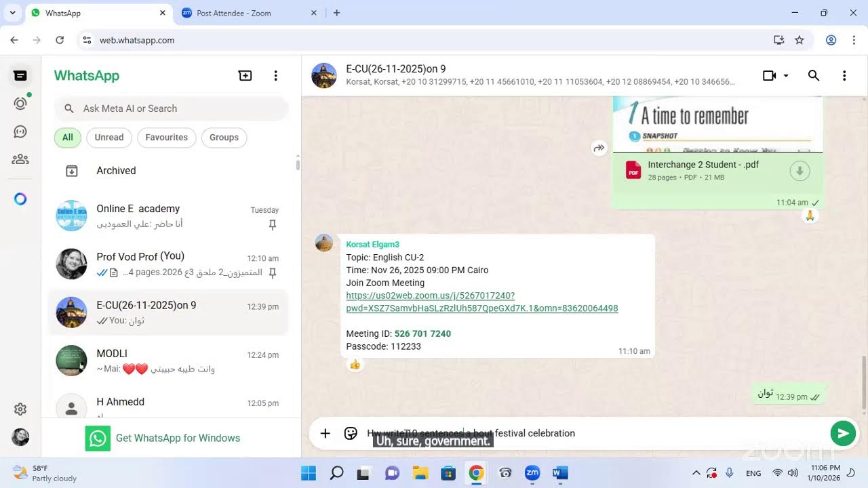Open the Chrome three-dot menu
The height and width of the screenshot is (488, 868).
tap(854, 40)
